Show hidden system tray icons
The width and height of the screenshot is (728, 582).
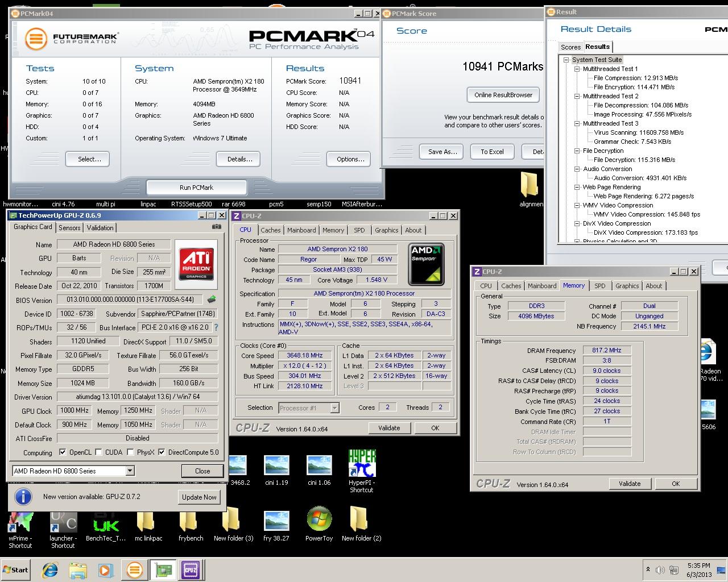point(648,569)
